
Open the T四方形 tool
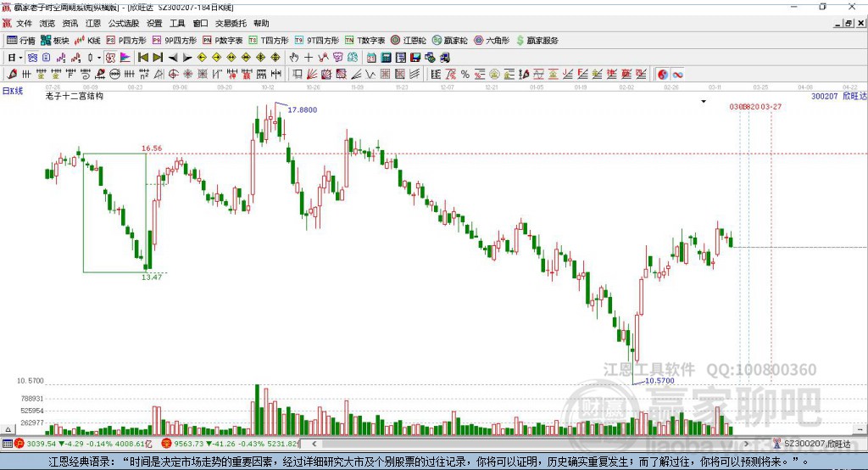coord(269,41)
